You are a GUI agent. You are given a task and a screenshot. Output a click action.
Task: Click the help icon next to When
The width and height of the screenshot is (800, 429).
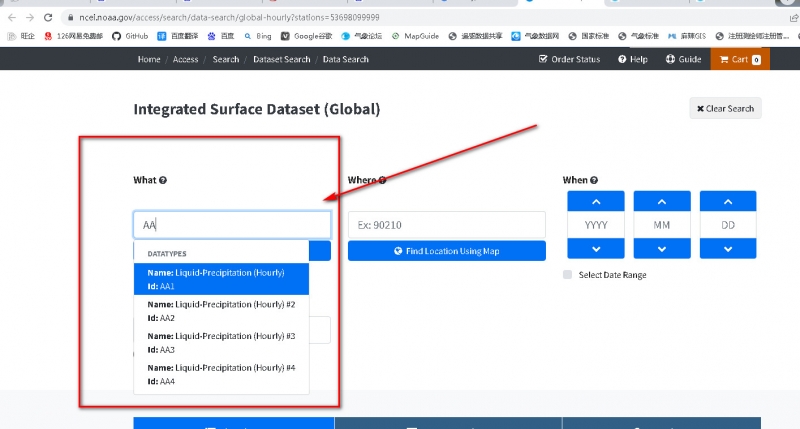[595, 181]
